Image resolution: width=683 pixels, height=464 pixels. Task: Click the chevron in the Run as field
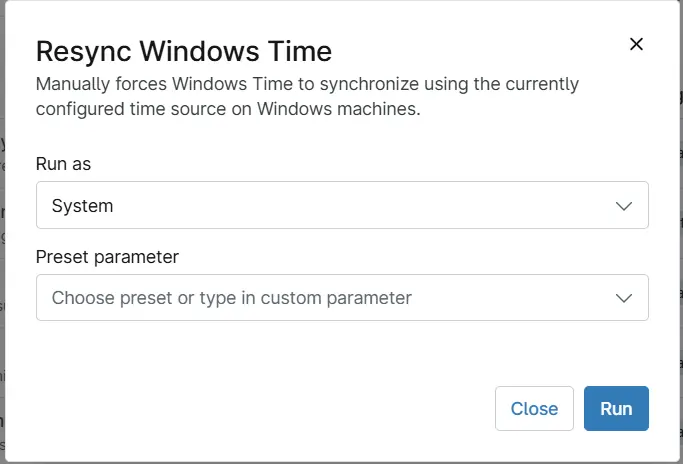pos(624,206)
